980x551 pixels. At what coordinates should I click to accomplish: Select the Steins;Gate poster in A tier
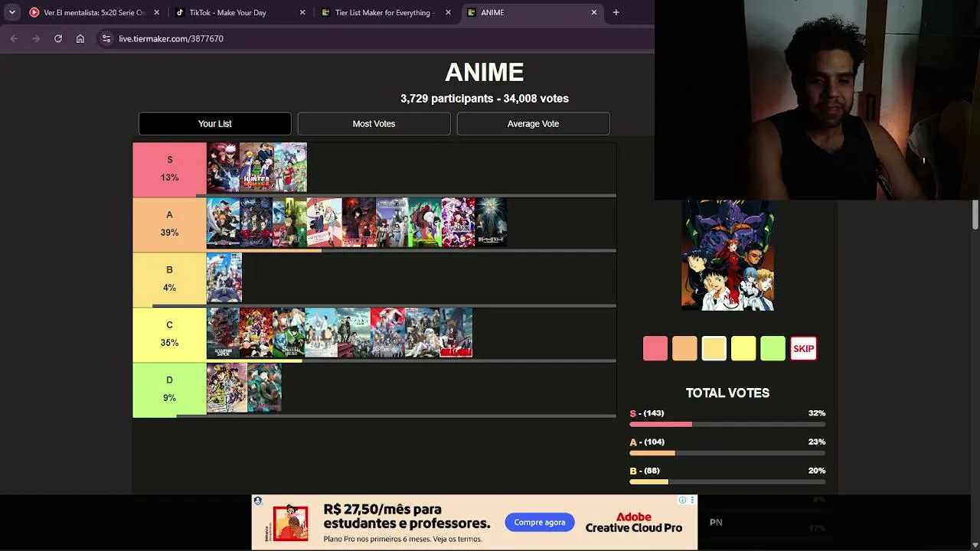tap(391, 222)
